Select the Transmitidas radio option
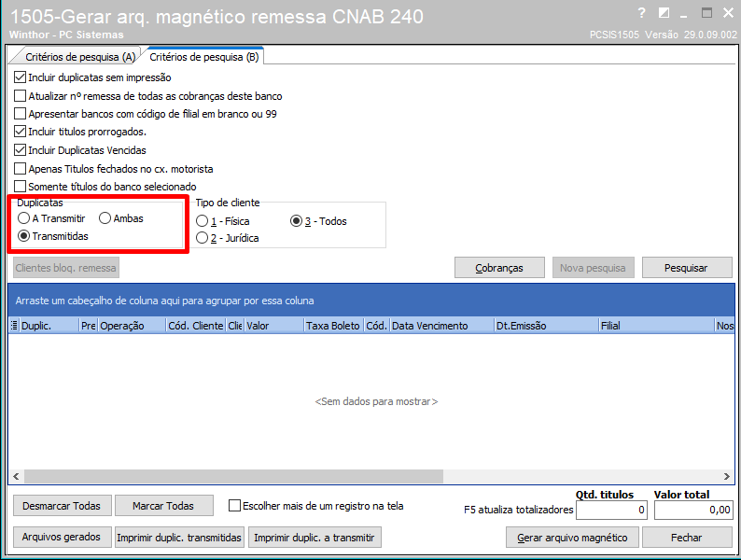Screen dimensions: 741x560 click(23, 236)
